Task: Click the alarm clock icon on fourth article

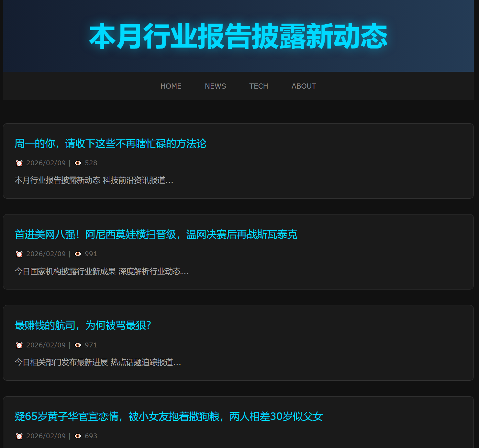Action: pyautogui.click(x=19, y=436)
